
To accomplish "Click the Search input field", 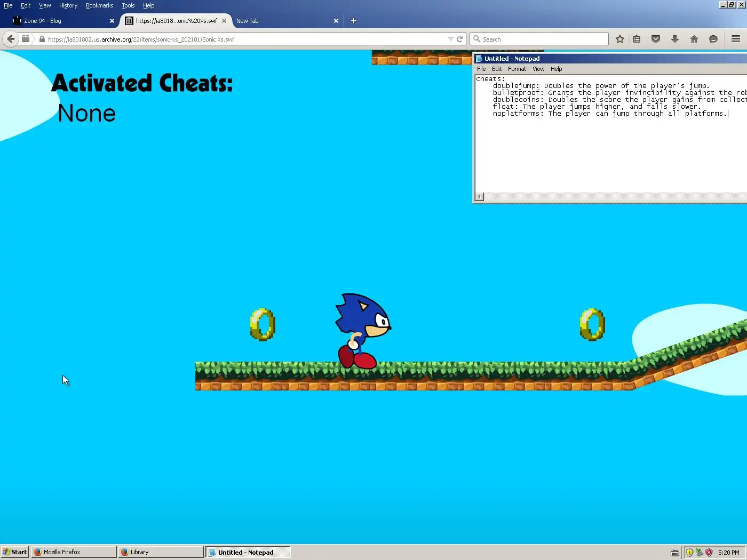I will point(539,39).
